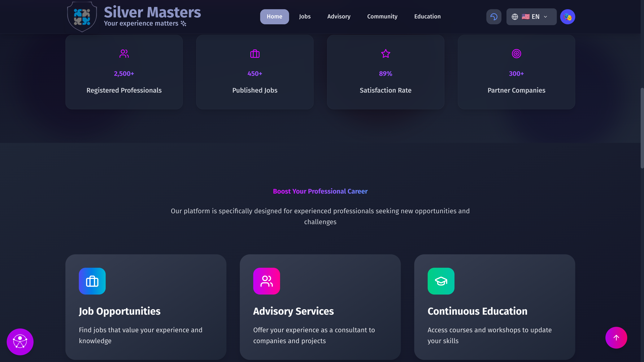Click the briefcase icon above Published Jobs
Screen dimensions: 644x362
pos(255,54)
